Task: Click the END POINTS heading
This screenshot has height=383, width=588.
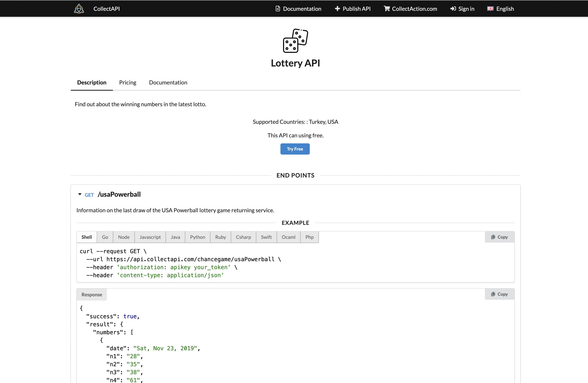Action: [295, 175]
